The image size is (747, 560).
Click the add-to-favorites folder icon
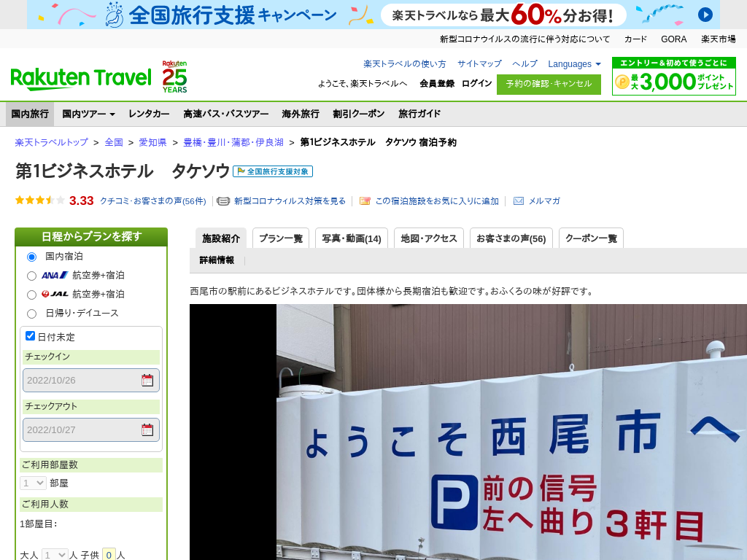pyautogui.click(x=365, y=201)
